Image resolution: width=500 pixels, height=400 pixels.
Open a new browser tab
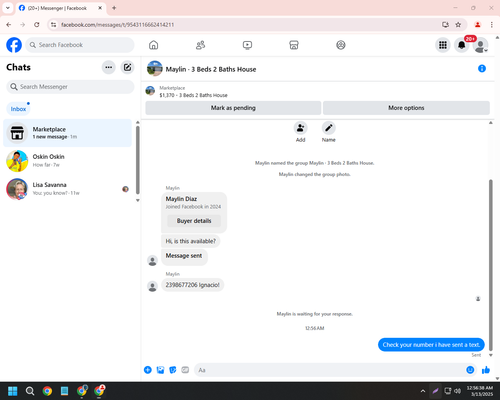pos(114,8)
